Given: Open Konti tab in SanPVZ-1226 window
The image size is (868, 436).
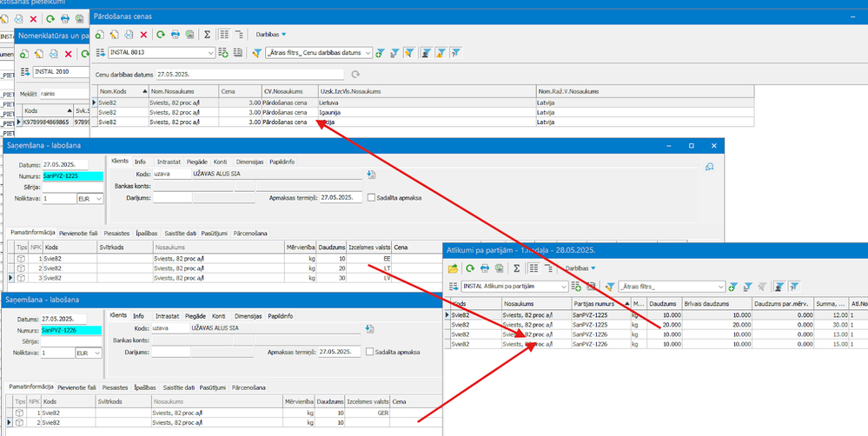Looking at the screenshot, I should 219,316.
